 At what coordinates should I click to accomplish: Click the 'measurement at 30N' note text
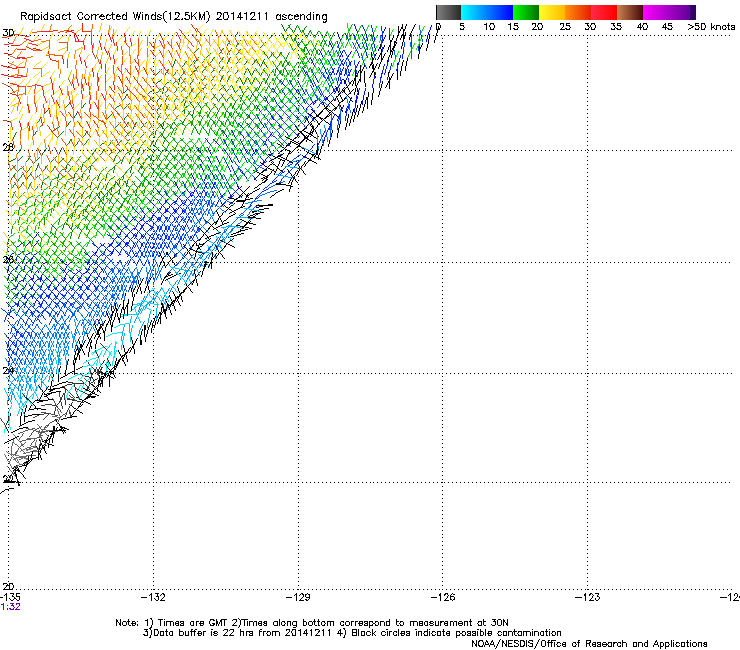(x=461, y=623)
